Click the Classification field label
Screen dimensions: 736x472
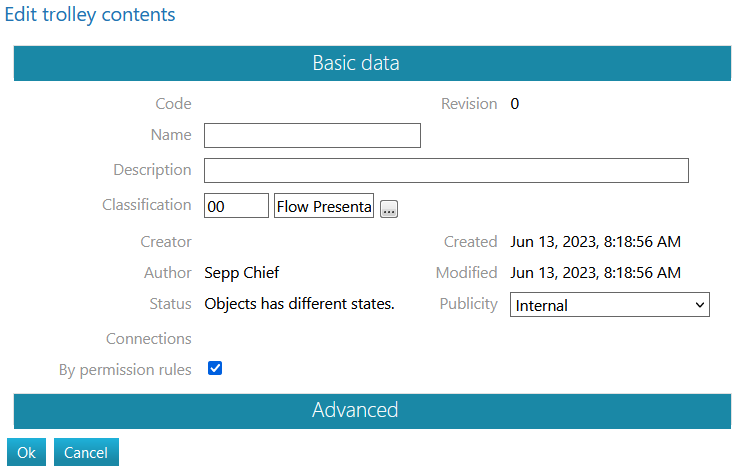146,205
